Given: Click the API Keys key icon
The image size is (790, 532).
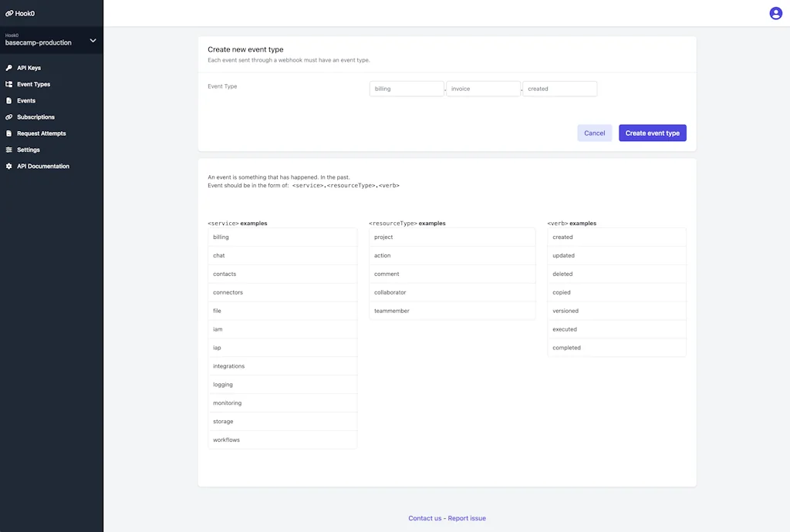Looking at the screenshot, I should click(x=9, y=68).
